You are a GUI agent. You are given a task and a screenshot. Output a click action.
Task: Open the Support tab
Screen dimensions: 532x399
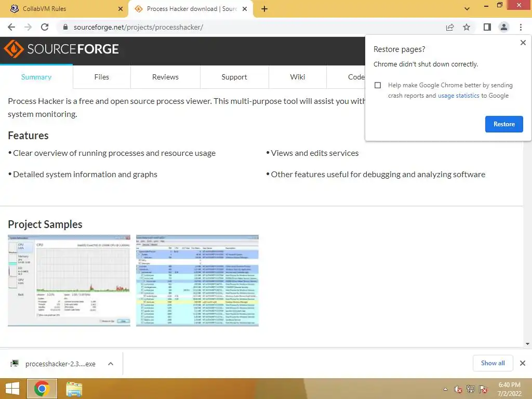[234, 77]
